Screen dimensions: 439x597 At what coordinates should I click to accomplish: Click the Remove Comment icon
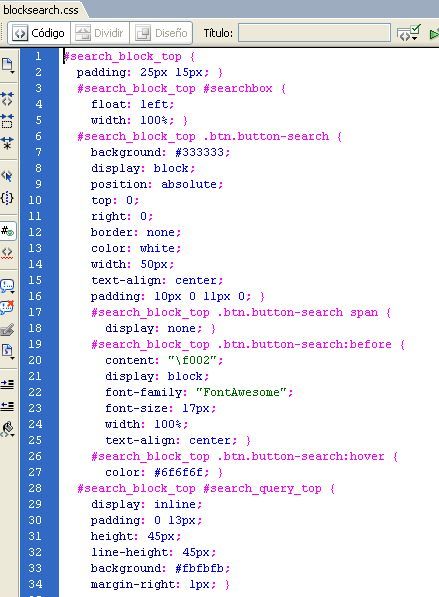tap(8, 307)
